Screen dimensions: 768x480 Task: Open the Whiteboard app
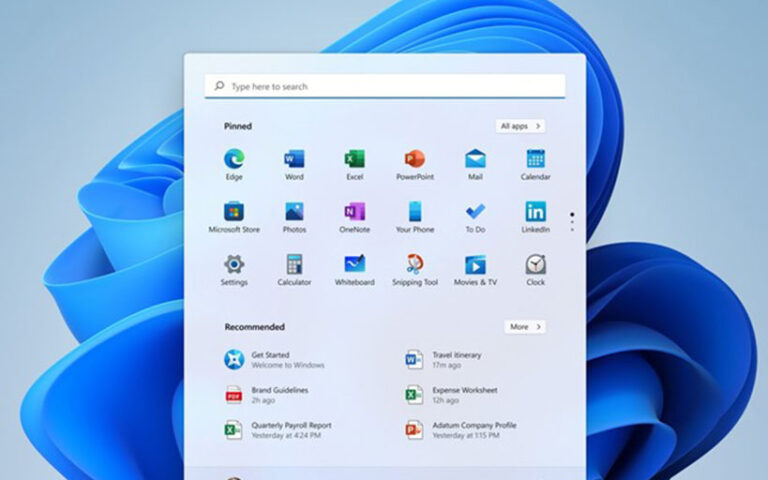[355, 264]
